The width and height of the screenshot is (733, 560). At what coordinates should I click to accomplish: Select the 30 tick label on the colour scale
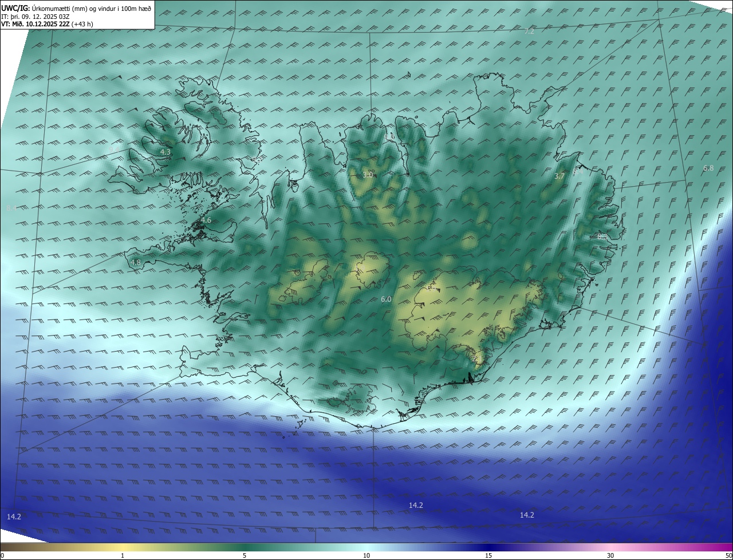pos(610,555)
